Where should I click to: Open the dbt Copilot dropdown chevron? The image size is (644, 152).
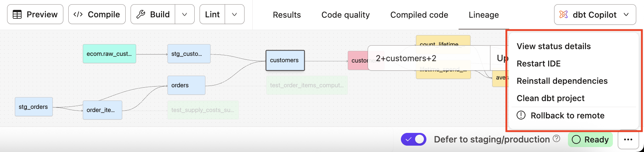pos(626,14)
